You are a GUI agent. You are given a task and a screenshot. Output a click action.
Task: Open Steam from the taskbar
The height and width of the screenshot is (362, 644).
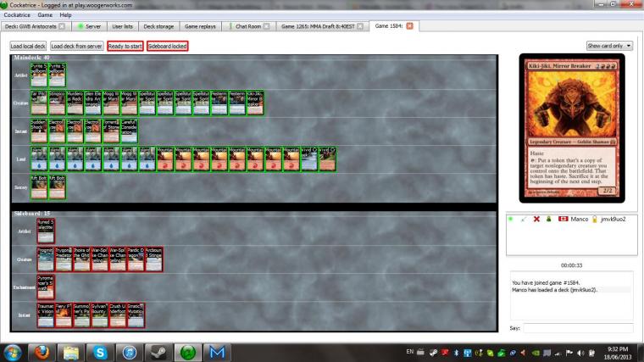[158, 353]
